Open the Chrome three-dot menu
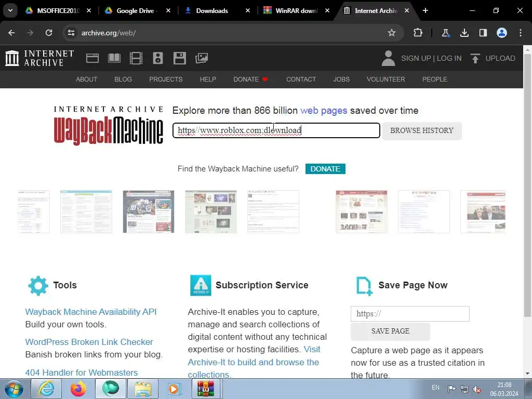The width and height of the screenshot is (532, 399). point(521,33)
